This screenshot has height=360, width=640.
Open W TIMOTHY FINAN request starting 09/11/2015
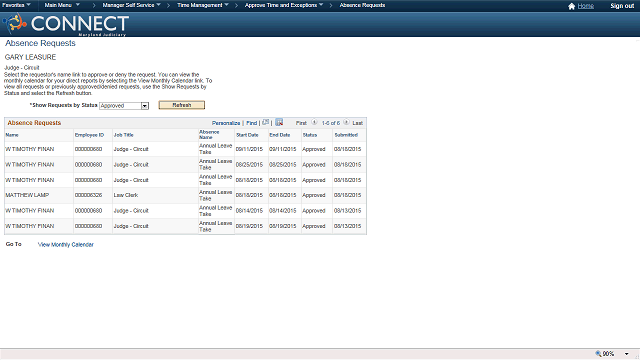pos(29,149)
